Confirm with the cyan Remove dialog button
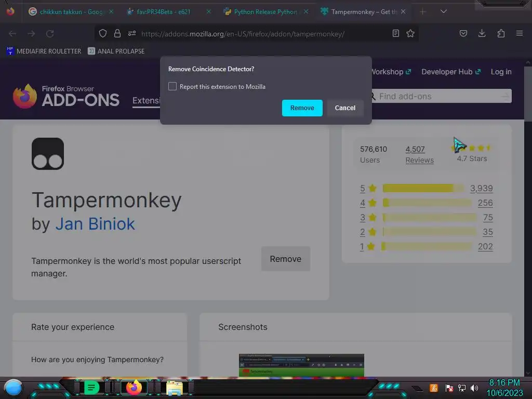This screenshot has width=532, height=399. (x=302, y=108)
